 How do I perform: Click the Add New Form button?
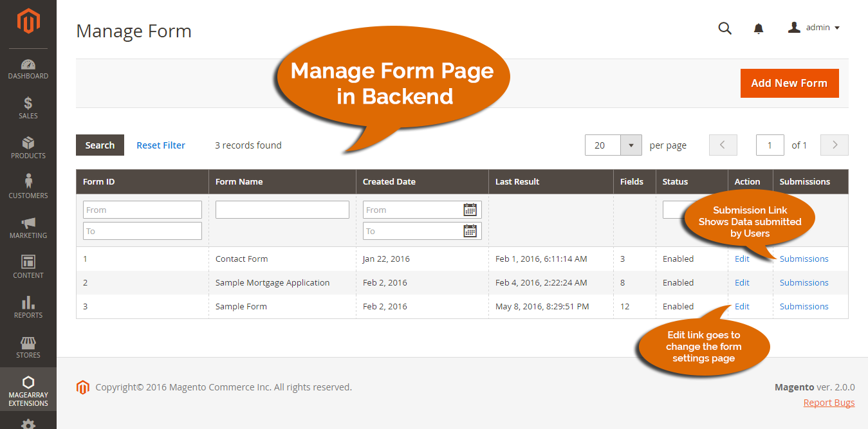790,83
